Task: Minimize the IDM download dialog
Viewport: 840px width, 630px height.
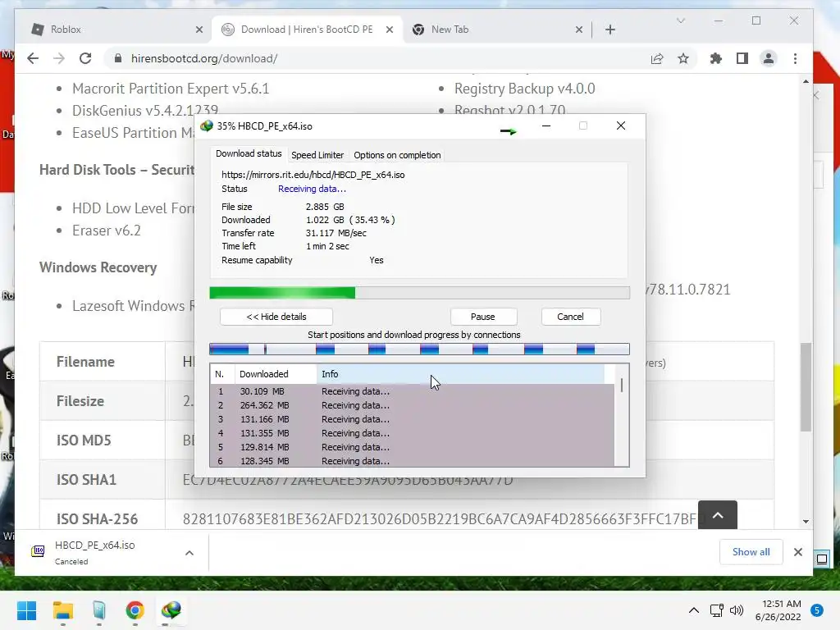Action: coord(546,126)
